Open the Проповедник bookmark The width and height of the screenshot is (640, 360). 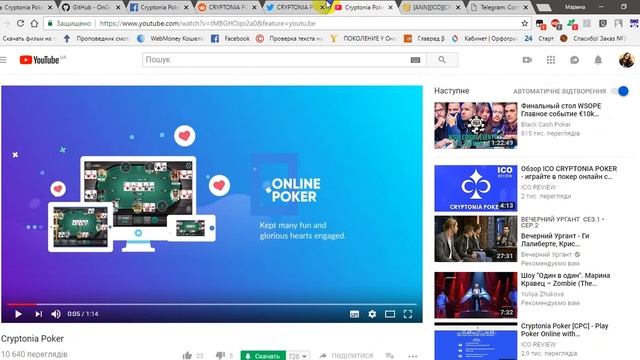(96, 38)
